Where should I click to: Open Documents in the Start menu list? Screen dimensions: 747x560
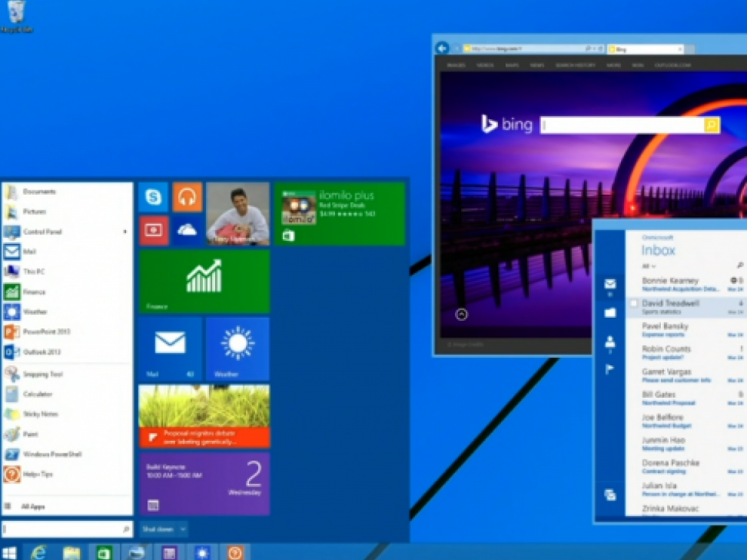tap(66, 192)
